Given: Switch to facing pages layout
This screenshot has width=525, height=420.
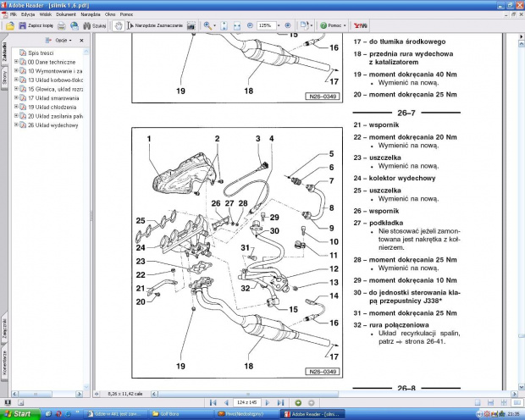Looking at the screenshot, I should (517, 403).
